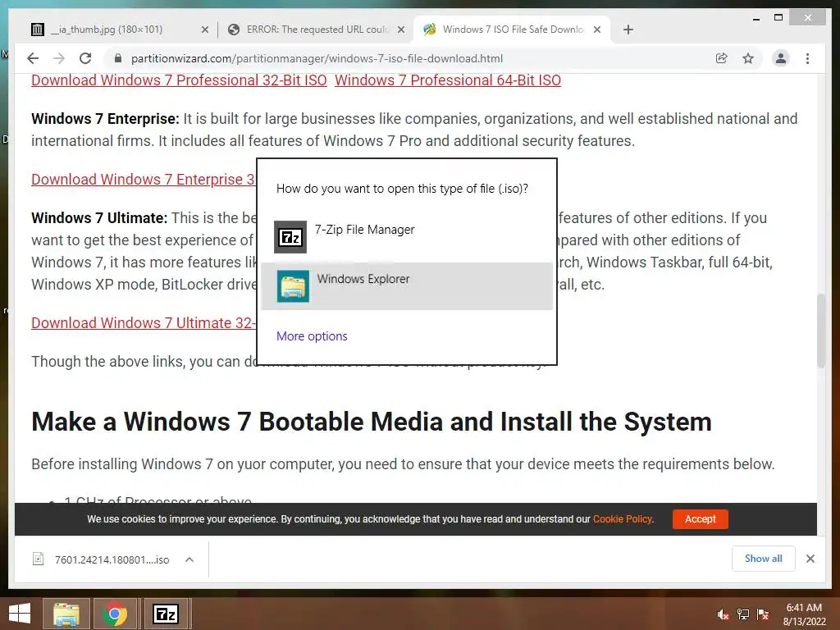840x630 pixels.
Task: View site info via the padlock icon
Action: (118, 58)
